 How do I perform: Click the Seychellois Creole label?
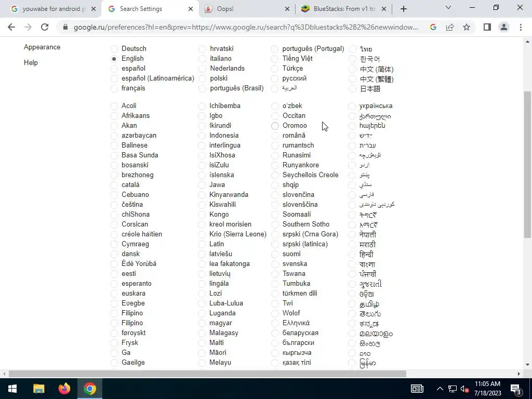311,175
